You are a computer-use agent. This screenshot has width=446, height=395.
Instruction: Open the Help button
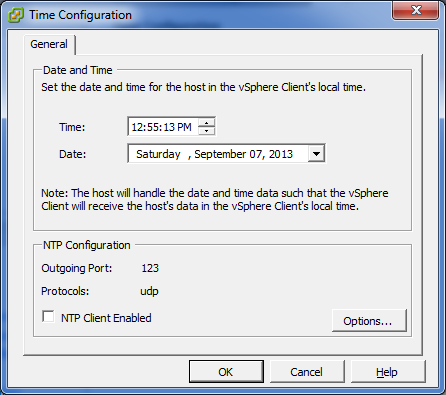point(387,372)
